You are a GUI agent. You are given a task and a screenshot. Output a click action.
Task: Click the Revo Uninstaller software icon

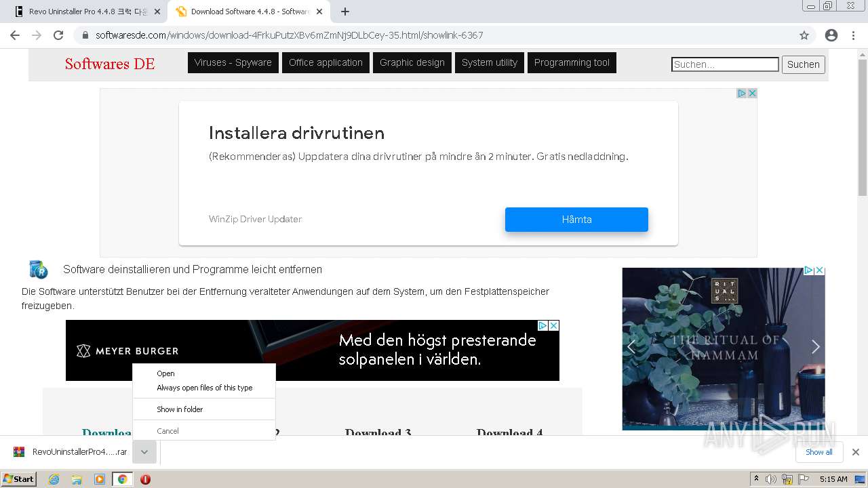tap(39, 269)
